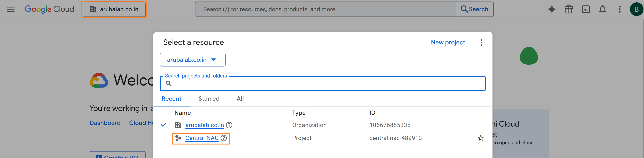Select the Central NAC project link
Image resolution: width=644 pixels, height=158 pixels.
pyautogui.click(x=202, y=138)
